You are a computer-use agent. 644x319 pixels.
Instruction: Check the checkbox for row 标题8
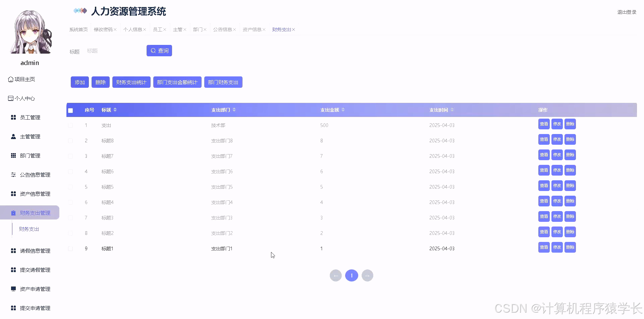(70, 141)
